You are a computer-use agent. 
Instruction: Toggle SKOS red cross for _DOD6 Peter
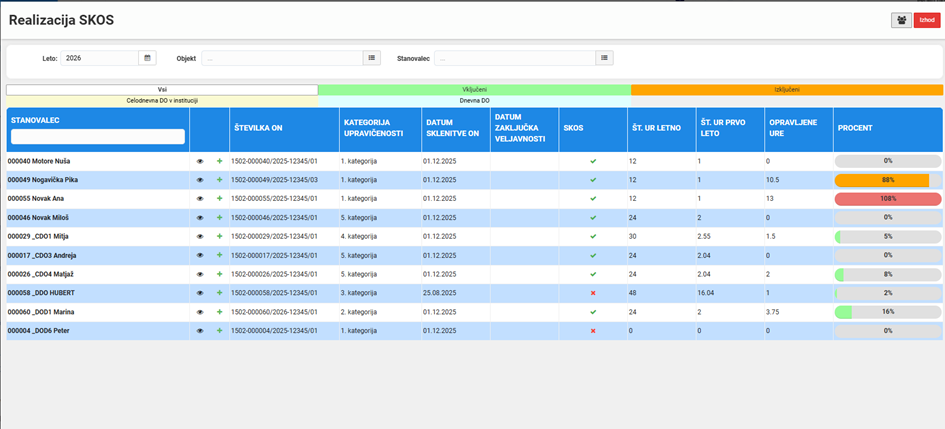pyautogui.click(x=593, y=331)
